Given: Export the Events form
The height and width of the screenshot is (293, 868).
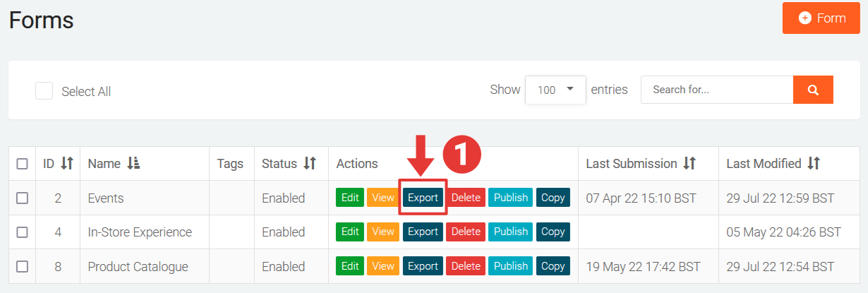Looking at the screenshot, I should pyautogui.click(x=423, y=198).
